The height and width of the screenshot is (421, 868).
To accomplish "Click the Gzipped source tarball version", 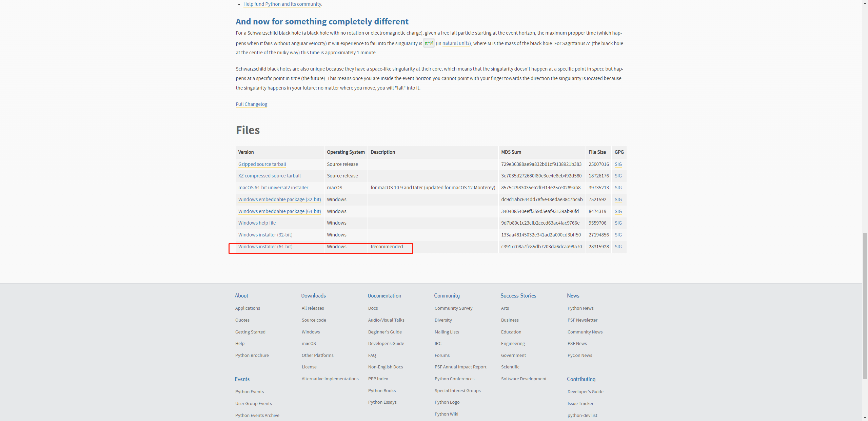I will (x=262, y=164).
